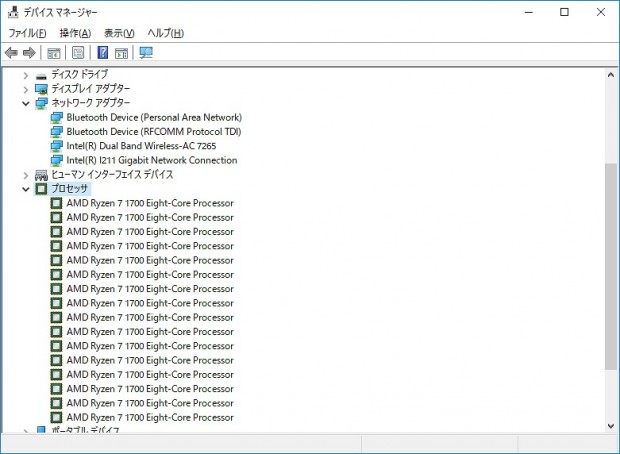Click the Intel Dual Band Wireless-AC icon

coord(57,146)
